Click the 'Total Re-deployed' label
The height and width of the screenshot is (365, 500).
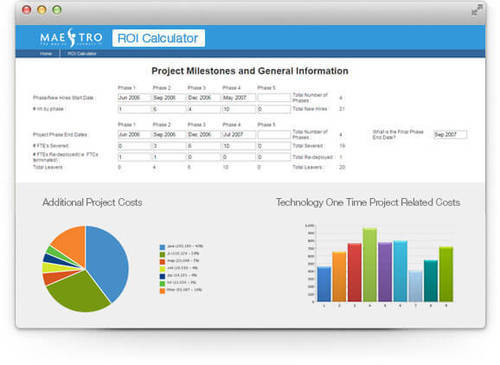click(x=312, y=157)
